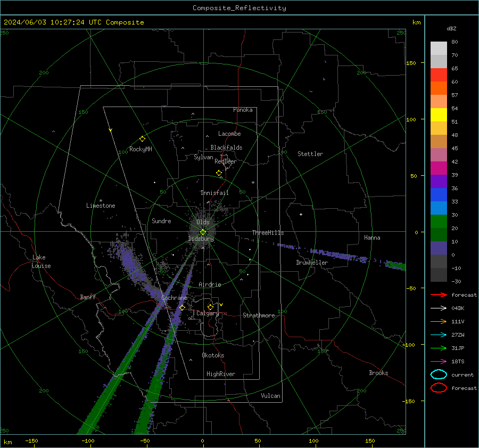This screenshot has height=448, width=479.
Task: Click the yellow radar-site diamond at Didsbury
Action: (x=203, y=232)
